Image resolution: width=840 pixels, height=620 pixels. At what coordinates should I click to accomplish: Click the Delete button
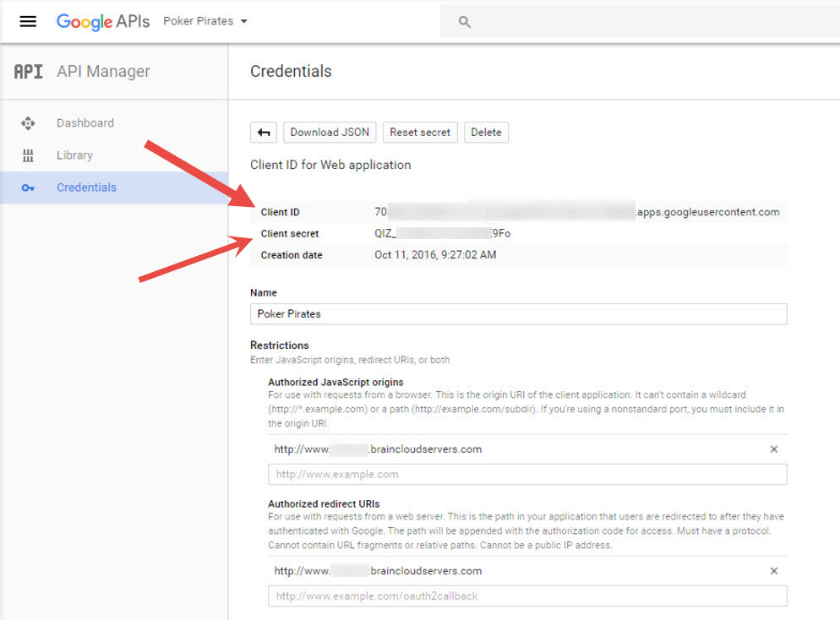pyautogui.click(x=486, y=133)
